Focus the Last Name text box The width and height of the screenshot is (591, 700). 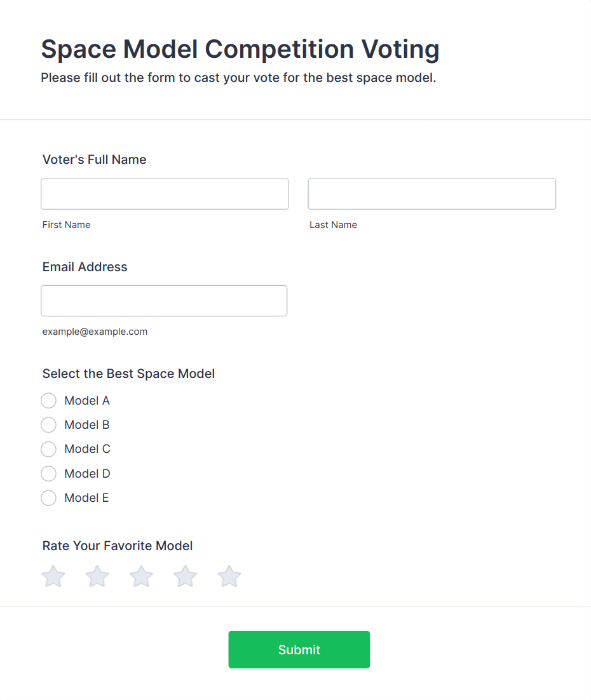pos(431,194)
